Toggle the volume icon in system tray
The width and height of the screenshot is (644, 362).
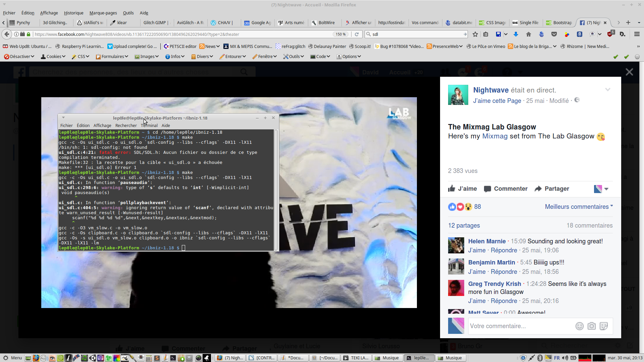coord(565,358)
